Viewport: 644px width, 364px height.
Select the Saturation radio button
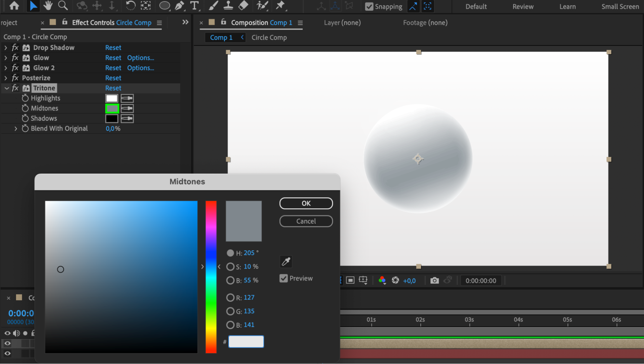[230, 267]
